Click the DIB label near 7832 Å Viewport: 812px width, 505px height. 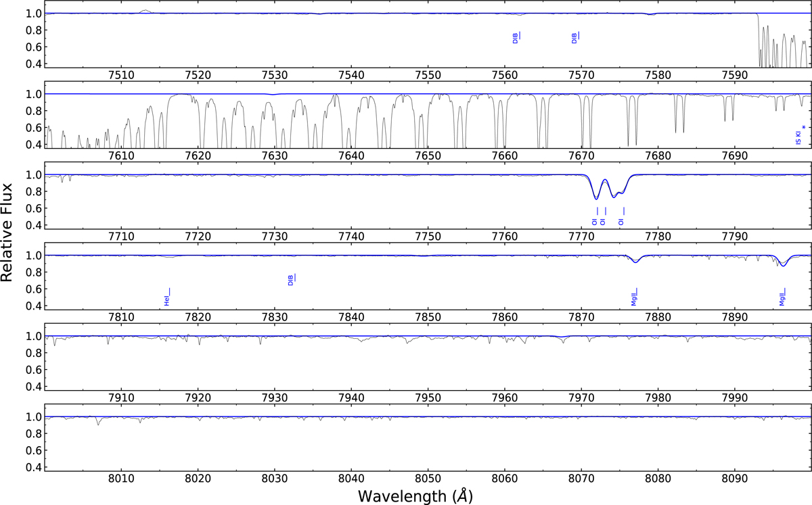pos(292,279)
